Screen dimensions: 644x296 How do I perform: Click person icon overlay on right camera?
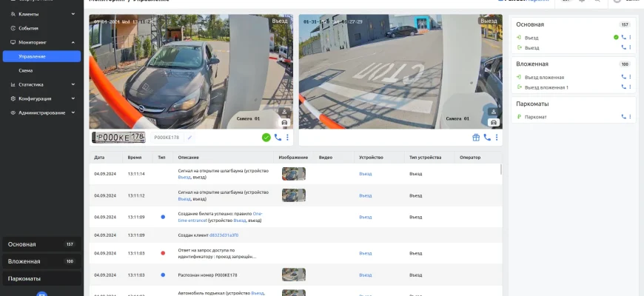point(493,112)
